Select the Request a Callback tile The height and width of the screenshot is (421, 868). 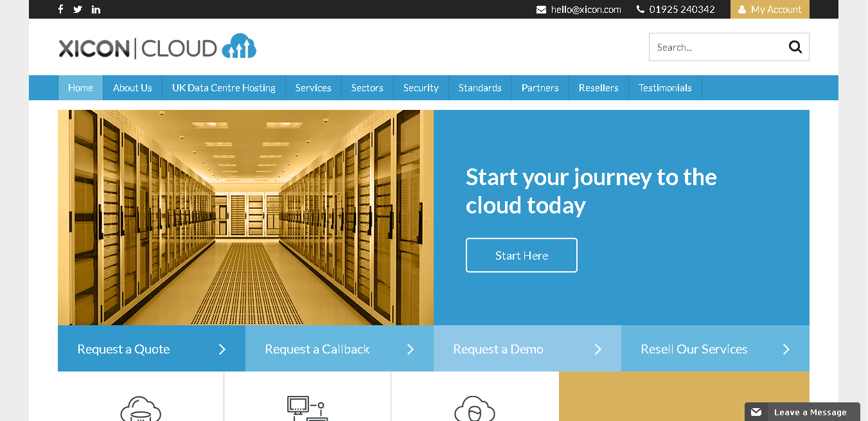(339, 348)
